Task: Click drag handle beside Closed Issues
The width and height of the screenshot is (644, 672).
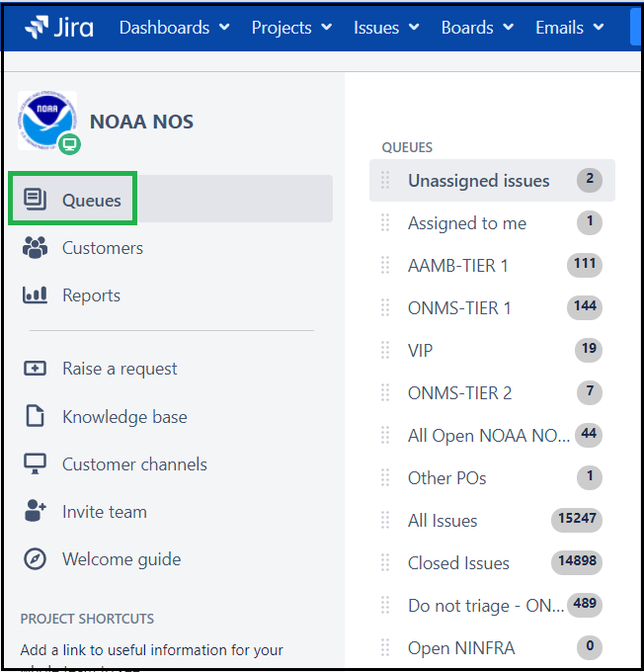Action: click(385, 562)
